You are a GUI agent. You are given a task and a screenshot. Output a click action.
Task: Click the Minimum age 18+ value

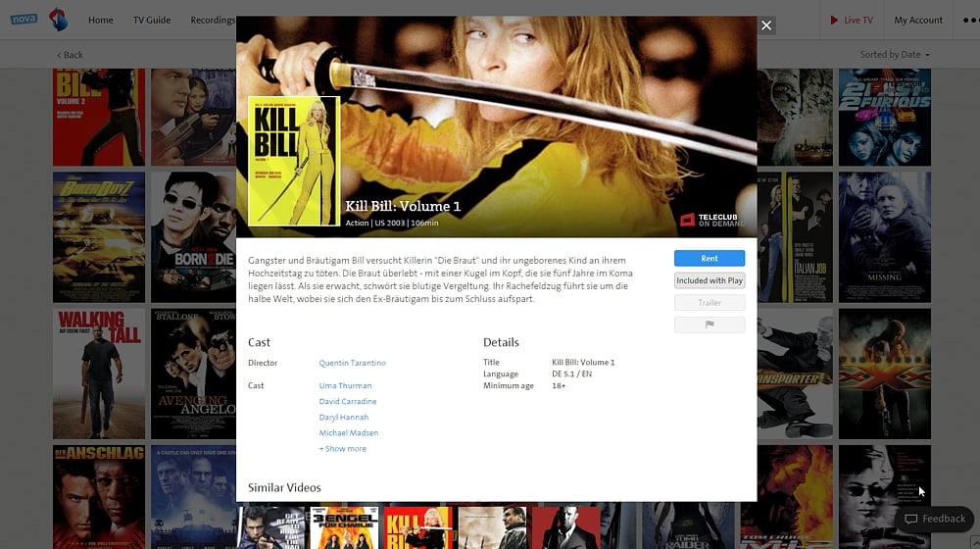click(559, 386)
